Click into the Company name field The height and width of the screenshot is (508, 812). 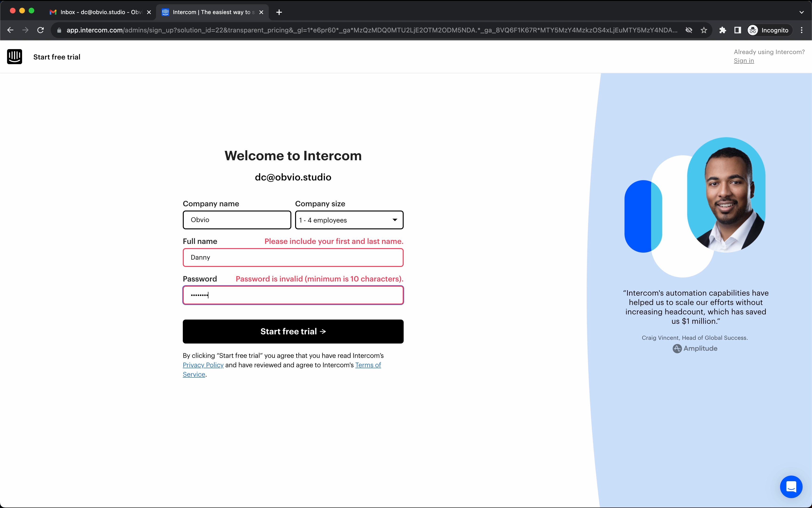pyautogui.click(x=237, y=220)
